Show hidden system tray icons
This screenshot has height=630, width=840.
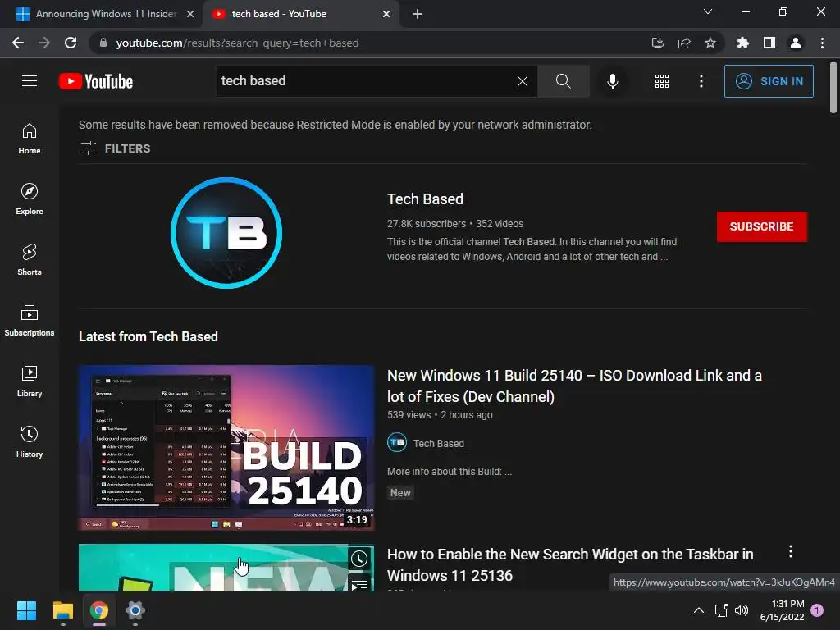click(x=699, y=610)
